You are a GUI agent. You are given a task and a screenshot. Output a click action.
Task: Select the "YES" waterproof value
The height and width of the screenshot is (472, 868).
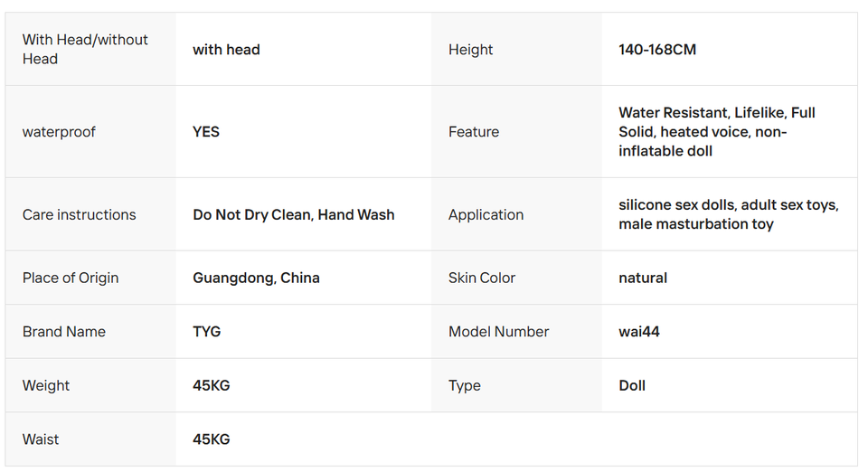tap(206, 132)
